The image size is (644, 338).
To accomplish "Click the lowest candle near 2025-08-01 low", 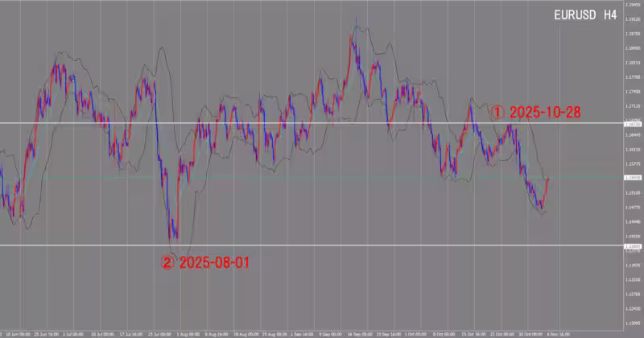I will tap(171, 237).
